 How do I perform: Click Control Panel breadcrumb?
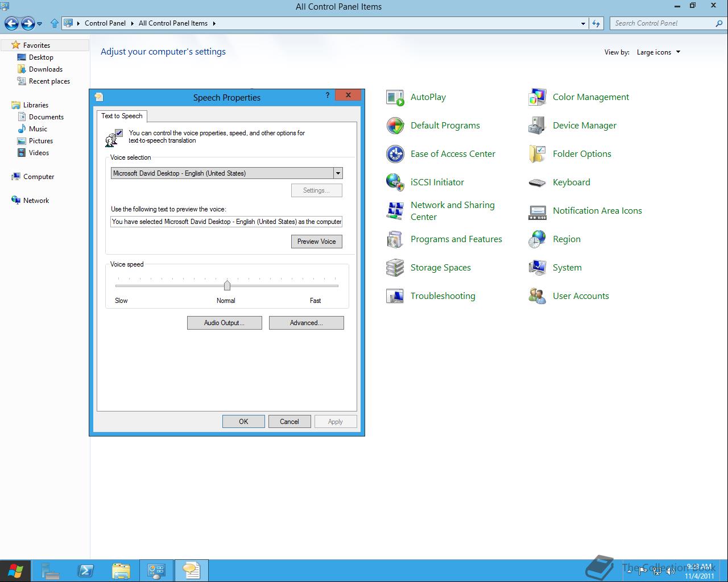click(105, 23)
